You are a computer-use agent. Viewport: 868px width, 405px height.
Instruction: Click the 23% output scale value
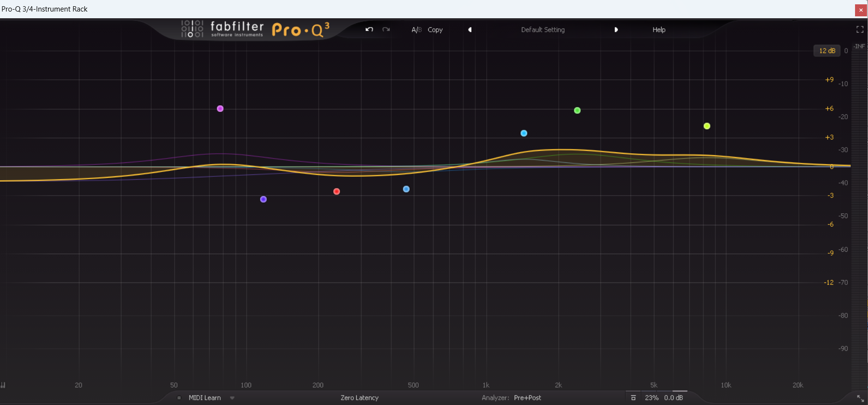(x=651, y=398)
